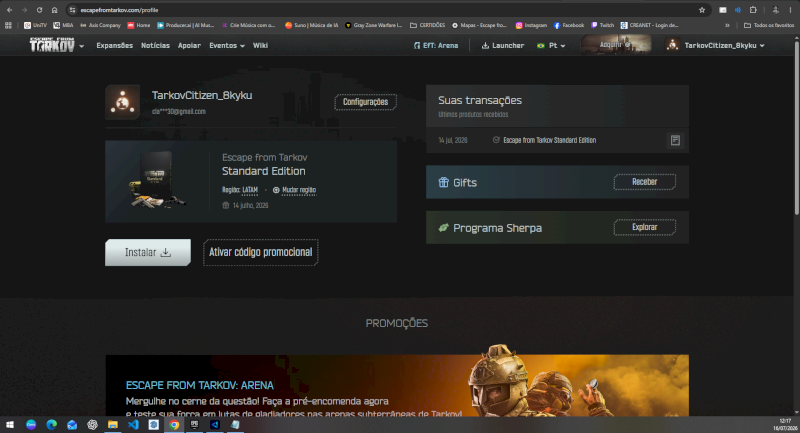Click the page vertical scrollbar
This screenshot has height=433, width=800.
[796, 128]
